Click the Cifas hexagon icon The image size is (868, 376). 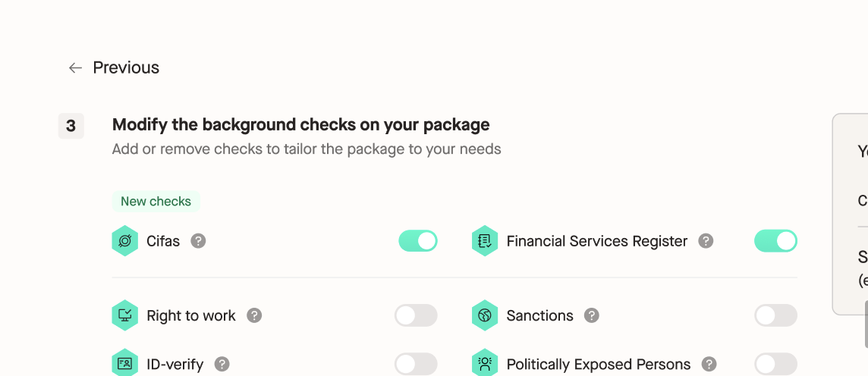(125, 241)
